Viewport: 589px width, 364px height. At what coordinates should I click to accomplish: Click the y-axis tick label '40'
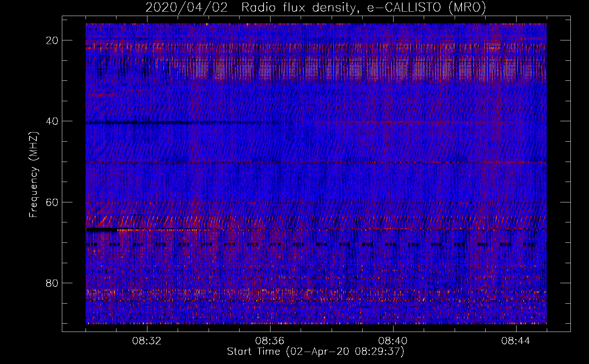pos(52,121)
